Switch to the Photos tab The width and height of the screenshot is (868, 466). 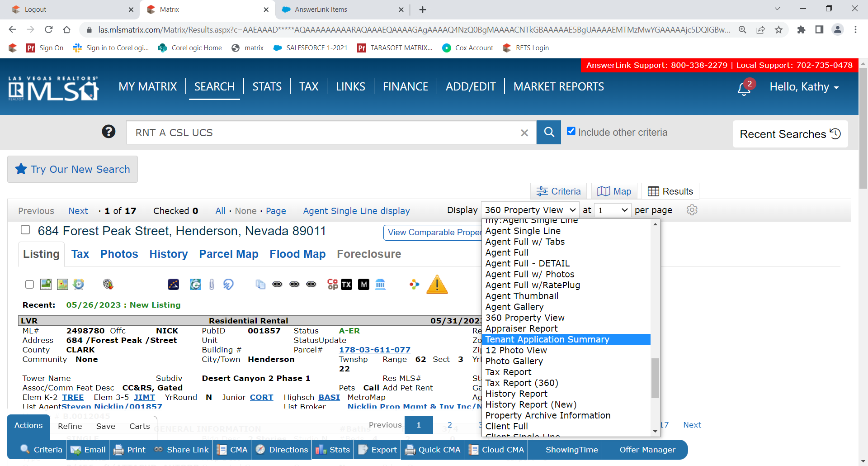tap(119, 254)
